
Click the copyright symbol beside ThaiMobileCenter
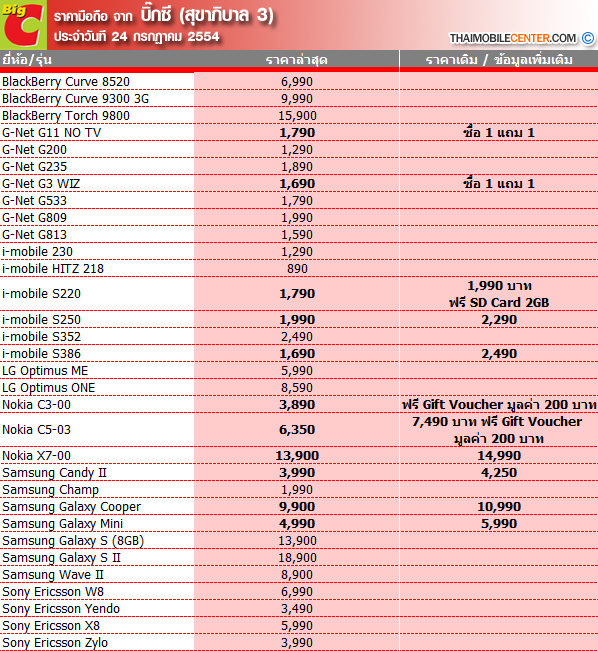click(x=588, y=38)
